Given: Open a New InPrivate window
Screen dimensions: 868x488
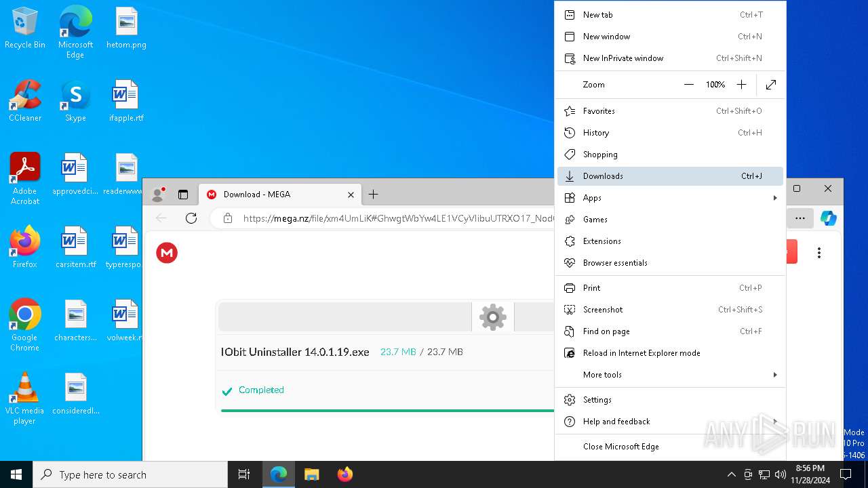Looking at the screenshot, I should tap(670, 58).
